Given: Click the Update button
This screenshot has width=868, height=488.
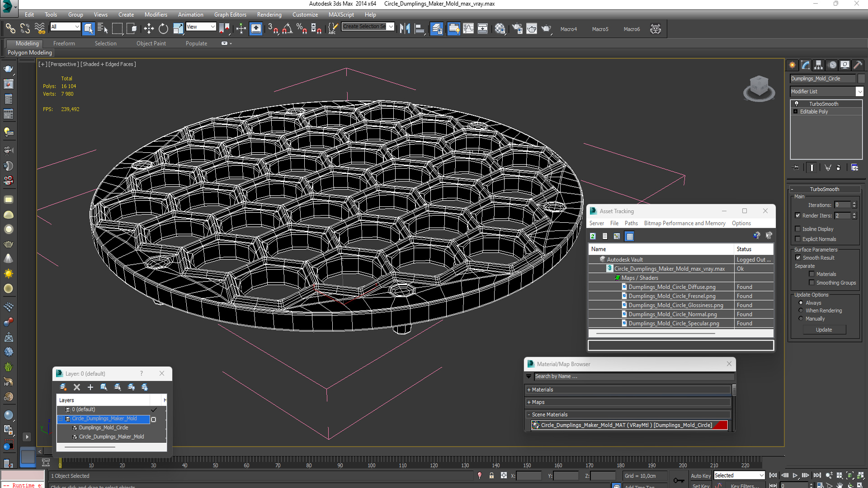Looking at the screenshot, I should 824,330.
